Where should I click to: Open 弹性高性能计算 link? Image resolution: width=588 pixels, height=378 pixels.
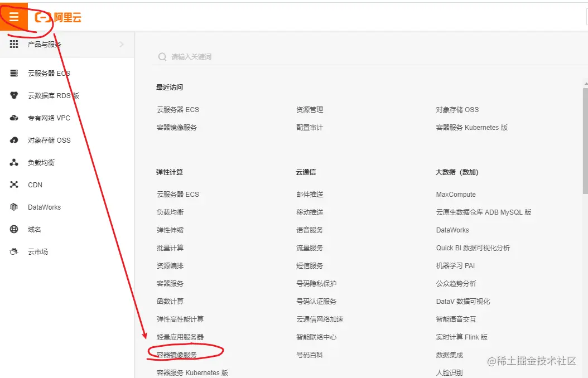(180, 319)
